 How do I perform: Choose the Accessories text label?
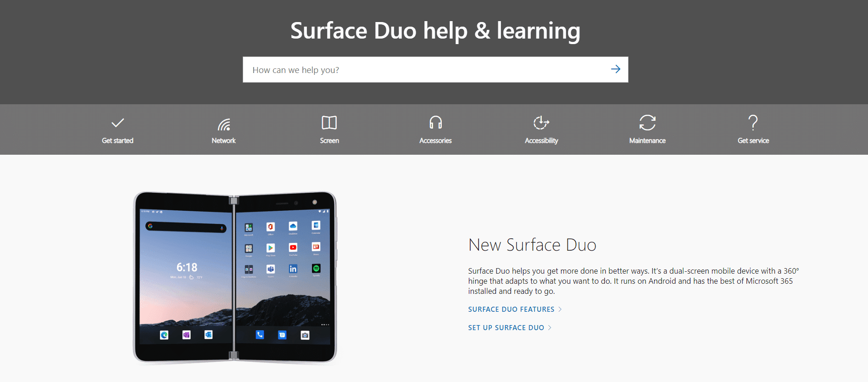tap(435, 140)
